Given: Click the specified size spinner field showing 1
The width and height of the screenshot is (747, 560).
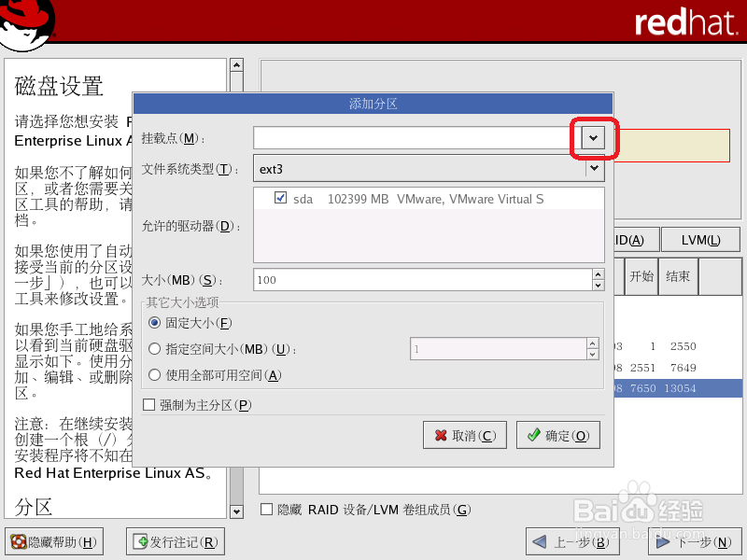Looking at the screenshot, I should [x=499, y=349].
